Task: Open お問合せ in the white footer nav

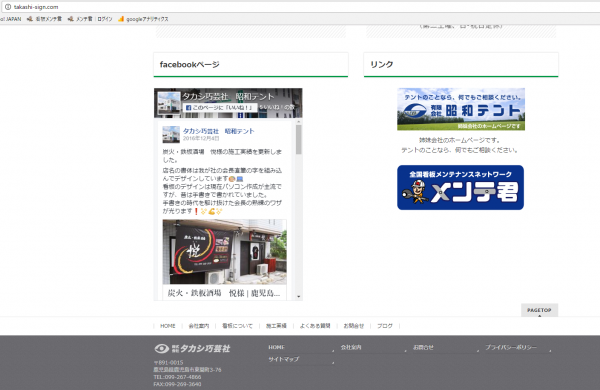Action: tap(354, 326)
